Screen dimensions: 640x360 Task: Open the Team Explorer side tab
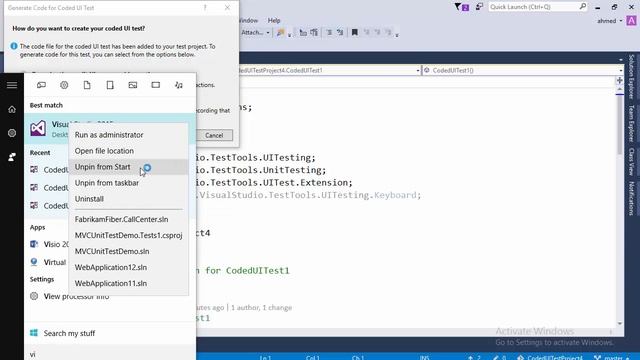pyautogui.click(x=631, y=123)
